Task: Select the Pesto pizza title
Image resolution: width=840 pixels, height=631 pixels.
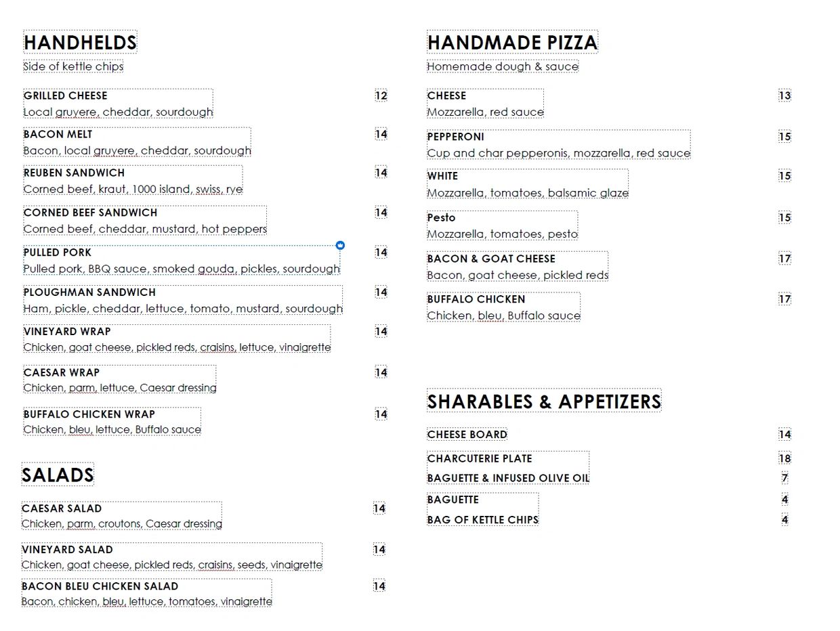Action: pyautogui.click(x=442, y=218)
